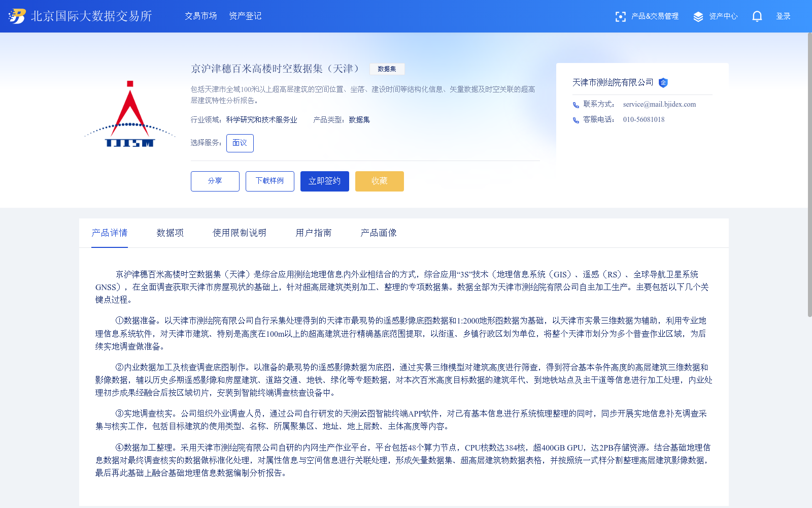Switch to the 用户指南 tab
The height and width of the screenshot is (508, 812).
tap(314, 233)
